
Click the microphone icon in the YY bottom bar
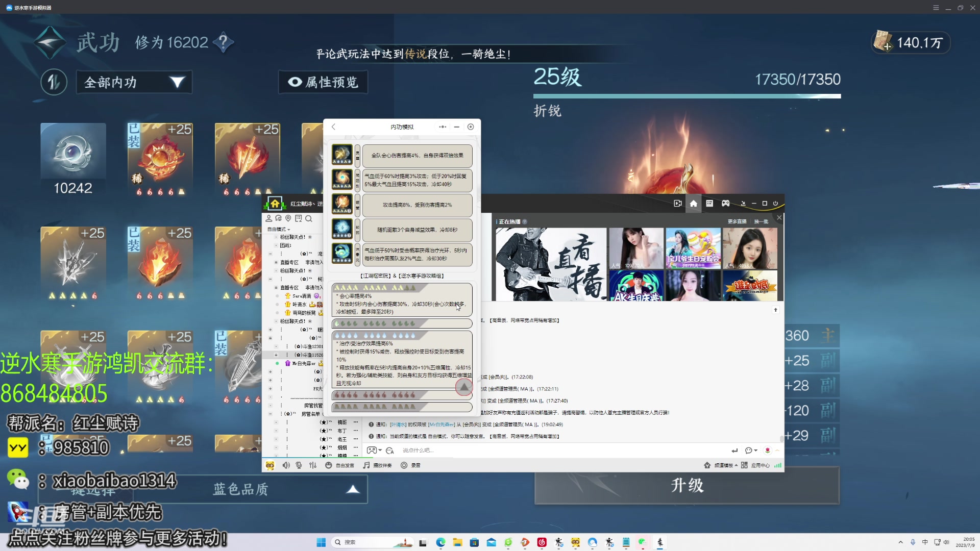click(299, 465)
